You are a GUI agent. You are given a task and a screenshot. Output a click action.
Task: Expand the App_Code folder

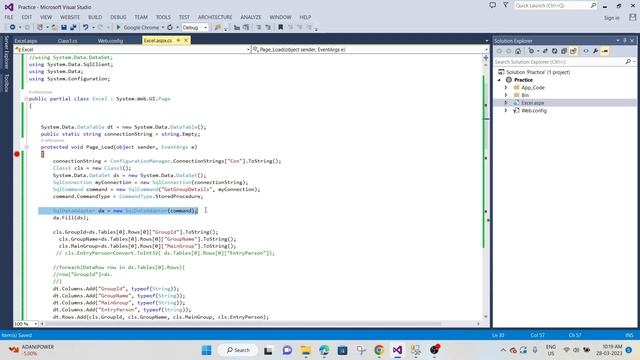506,87
